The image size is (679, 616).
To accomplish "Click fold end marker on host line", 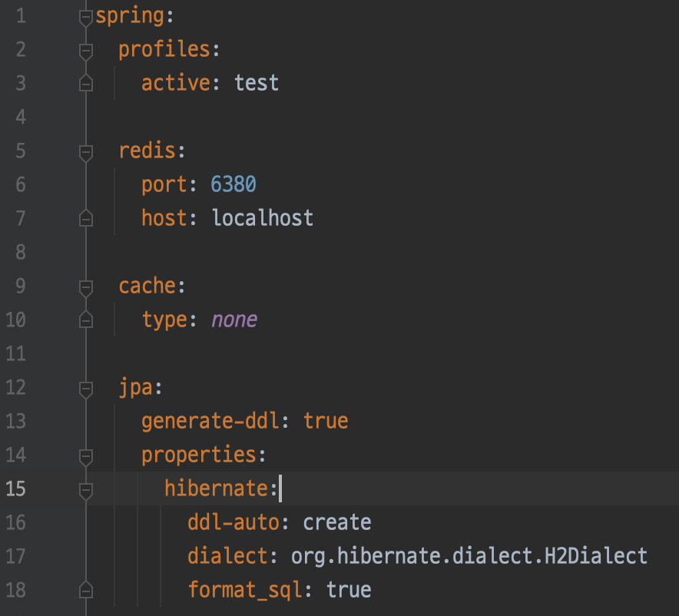I will 86,217.
